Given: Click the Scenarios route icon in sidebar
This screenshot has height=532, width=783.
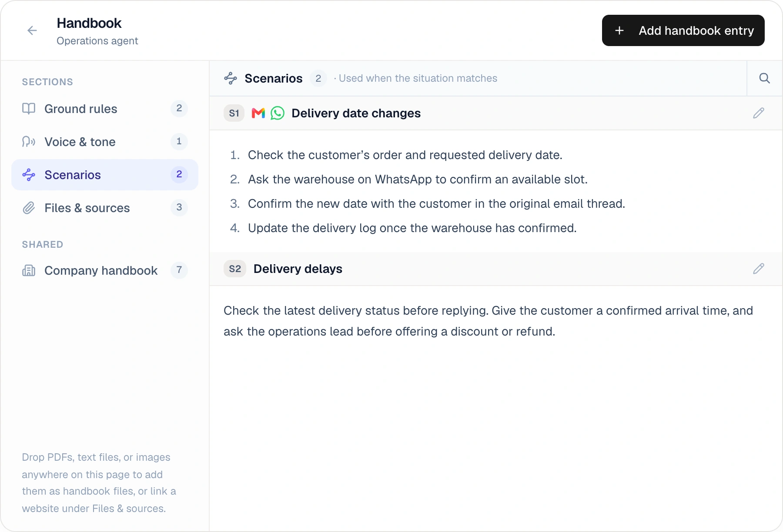Looking at the screenshot, I should [29, 175].
